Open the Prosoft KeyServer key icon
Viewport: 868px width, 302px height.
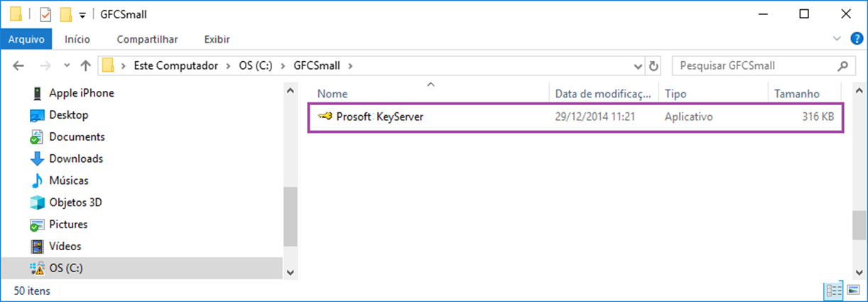pyautogui.click(x=325, y=117)
